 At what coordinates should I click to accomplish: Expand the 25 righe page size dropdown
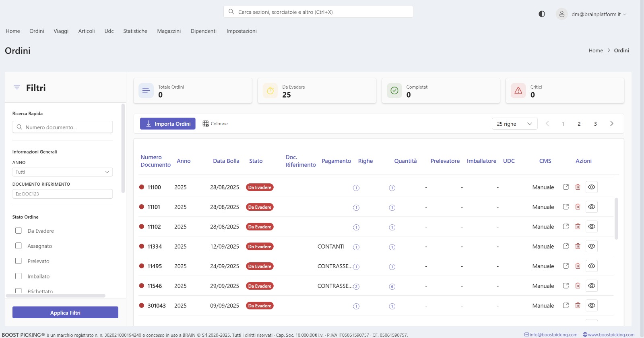pyautogui.click(x=514, y=124)
